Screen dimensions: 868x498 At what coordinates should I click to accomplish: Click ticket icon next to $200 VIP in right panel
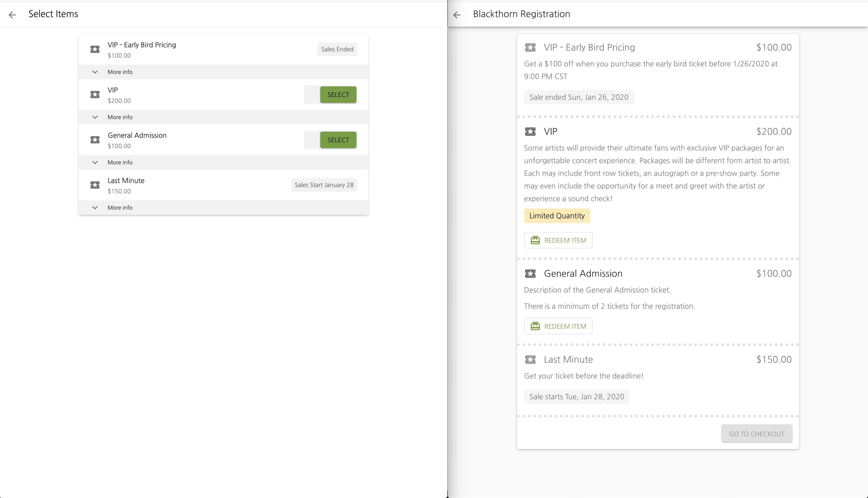530,131
